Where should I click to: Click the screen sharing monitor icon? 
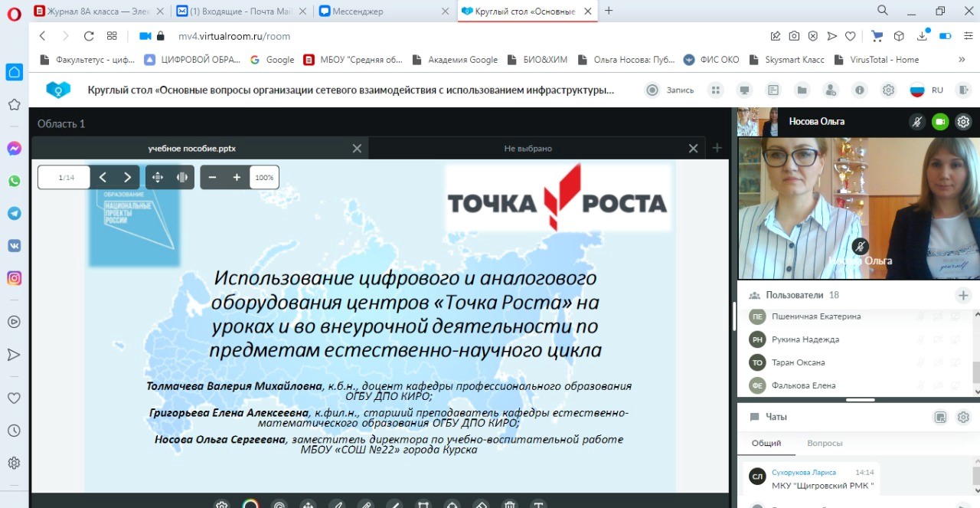tap(744, 90)
